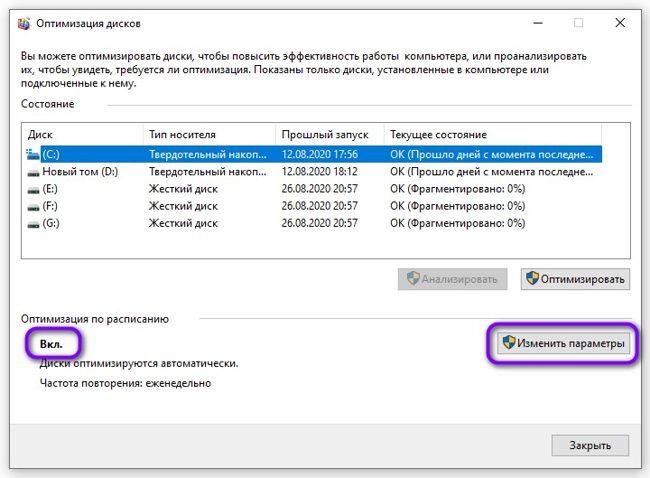The width and height of the screenshot is (650, 478).
Task: Click the Optimize Drives app icon in title bar
Action: [24, 23]
